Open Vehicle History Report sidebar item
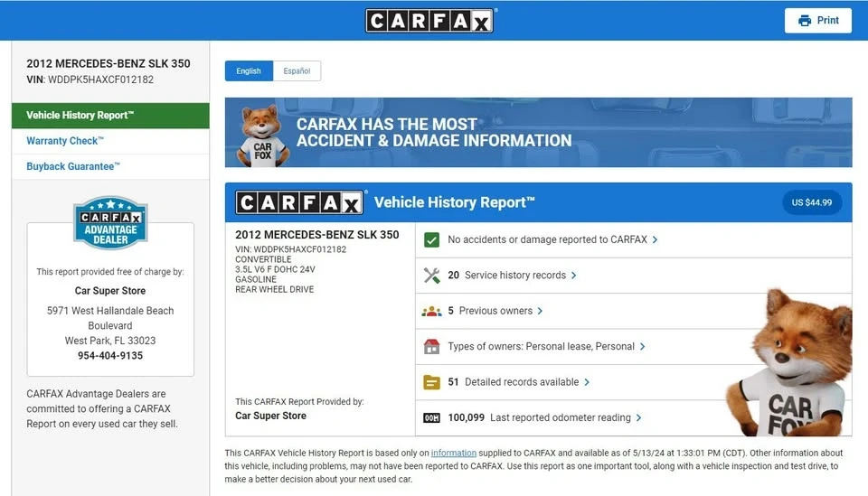 point(110,116)
